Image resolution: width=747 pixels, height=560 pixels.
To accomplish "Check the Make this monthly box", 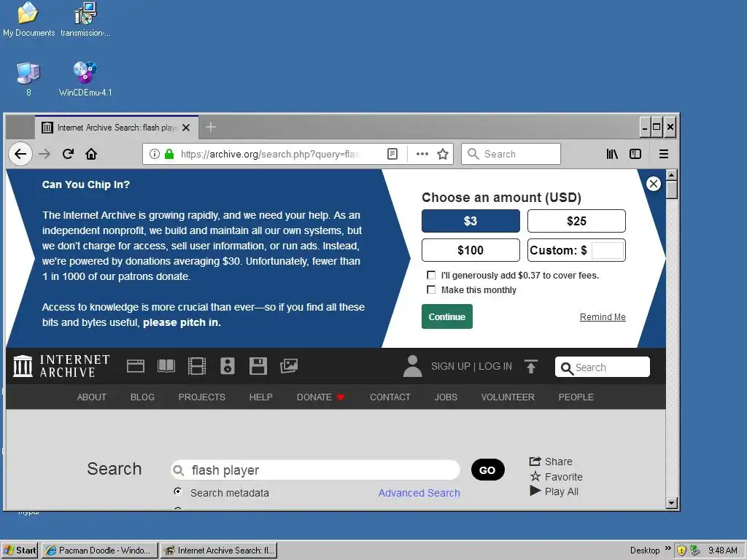I will (431, 289).
